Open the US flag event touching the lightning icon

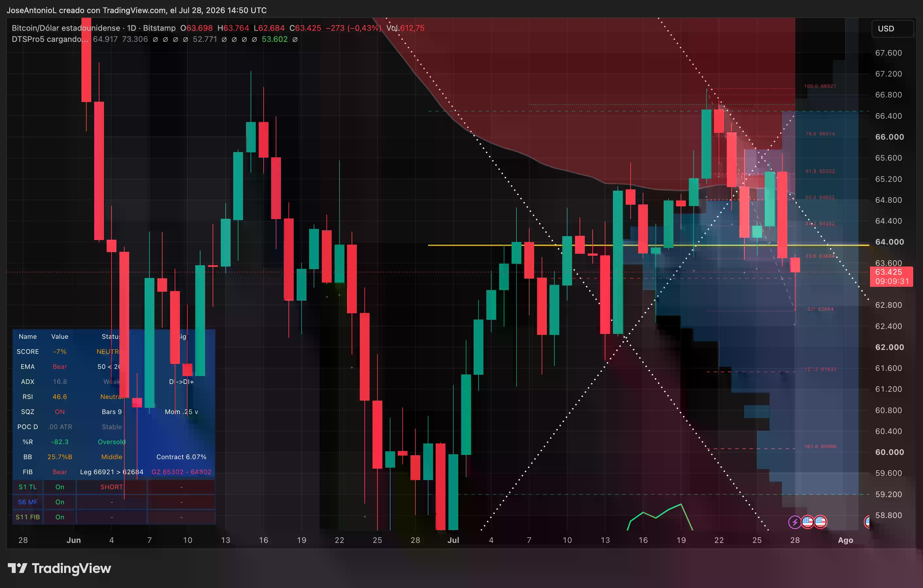coord(808,522)
